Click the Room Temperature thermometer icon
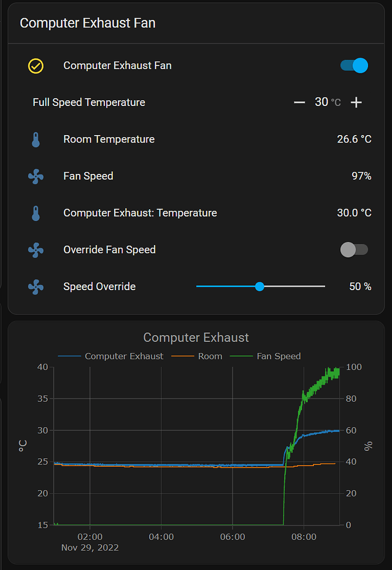The height and width of the screenshot is (570, 392). point(36,139)
